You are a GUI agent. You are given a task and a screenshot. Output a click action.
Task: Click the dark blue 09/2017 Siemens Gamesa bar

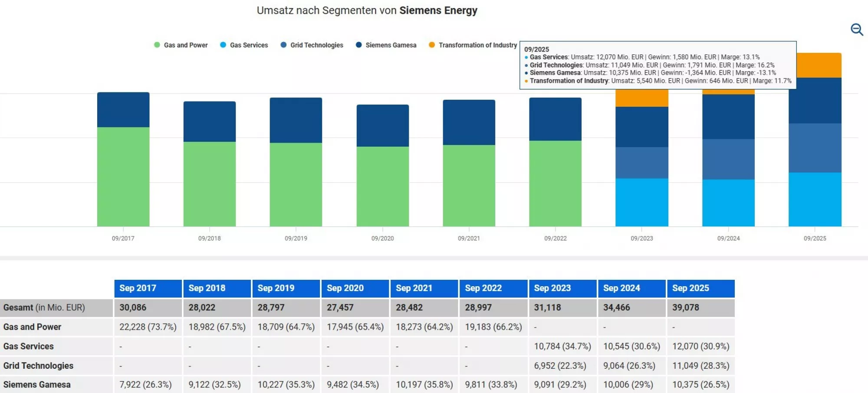(123, 110)
